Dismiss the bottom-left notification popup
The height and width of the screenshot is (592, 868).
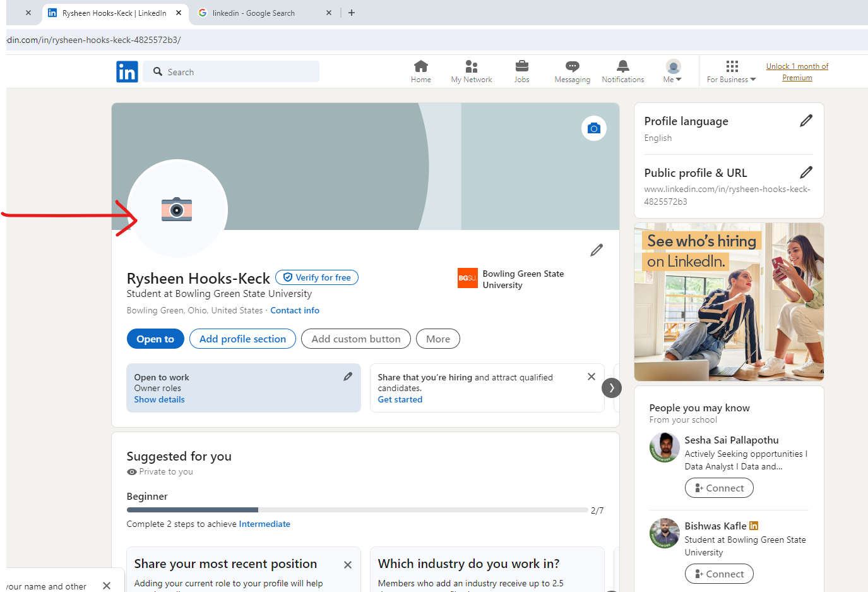tap(107, 586)
